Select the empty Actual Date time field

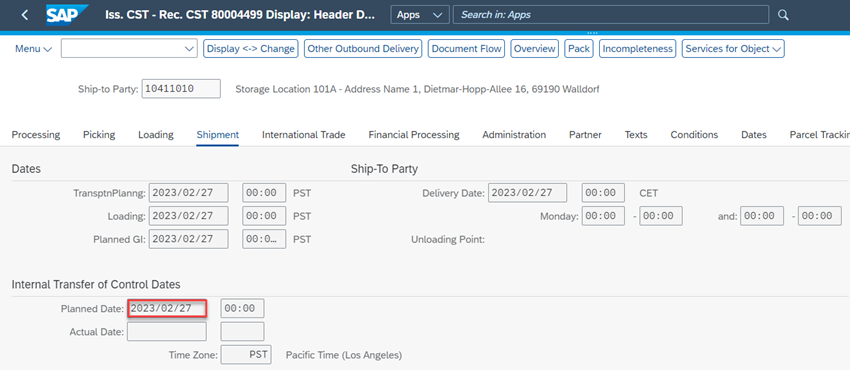tap(242, 331)
